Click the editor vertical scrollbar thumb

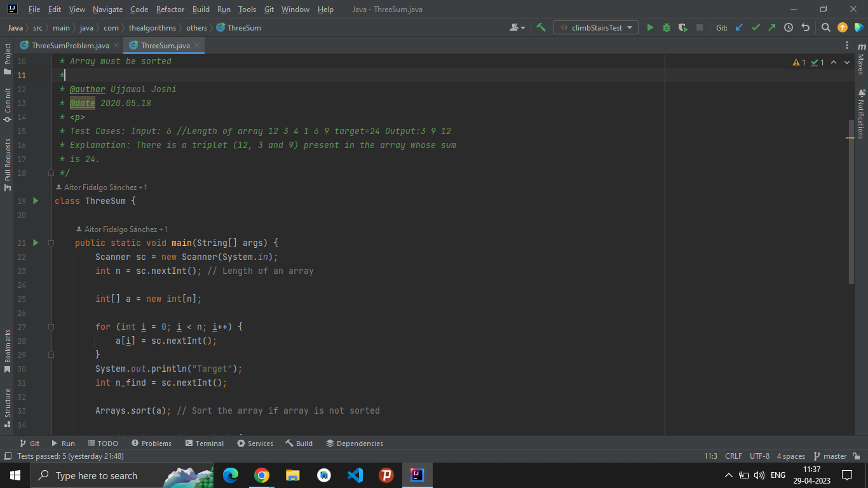point(851,201)
